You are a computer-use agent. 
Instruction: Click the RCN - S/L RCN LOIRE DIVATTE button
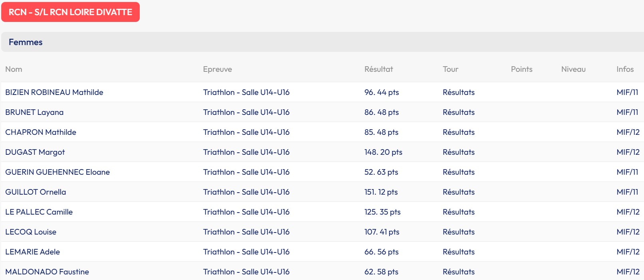[x=70, y=12]
